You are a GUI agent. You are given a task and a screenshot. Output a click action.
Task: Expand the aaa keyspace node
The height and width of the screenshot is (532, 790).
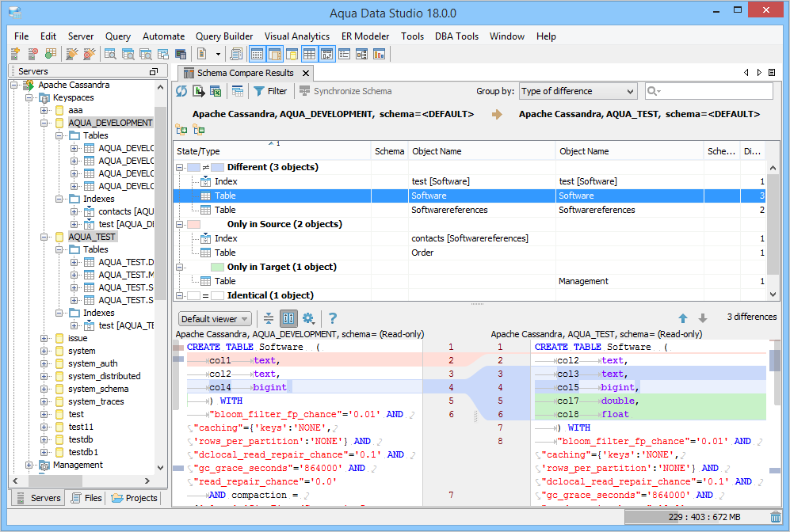click(x=44, y=110)
